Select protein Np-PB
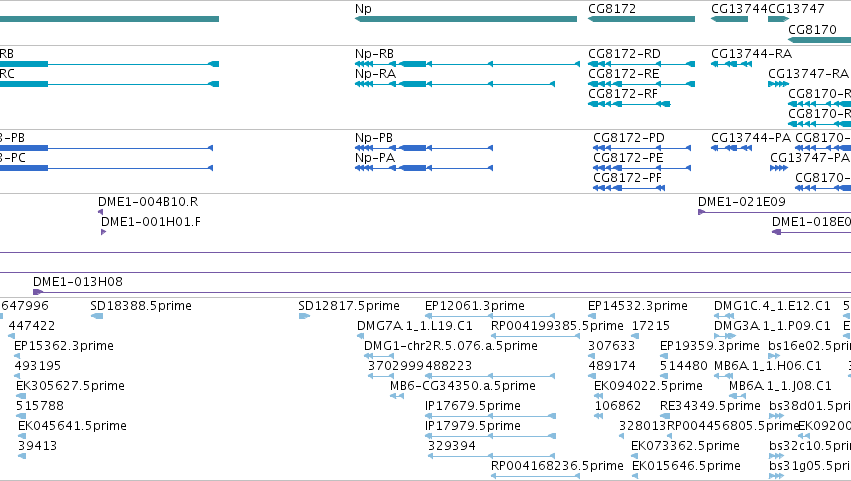851x481 pixels. coord(373,138)
